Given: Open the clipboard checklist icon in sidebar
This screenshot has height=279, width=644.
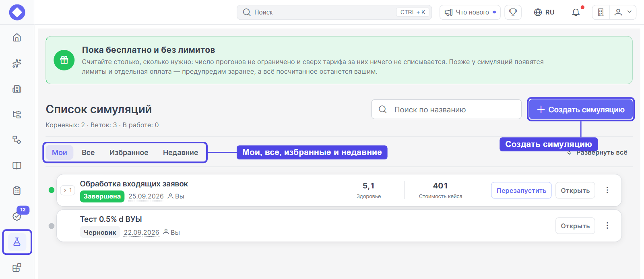Looking at the screenshot, I should 17,191.
